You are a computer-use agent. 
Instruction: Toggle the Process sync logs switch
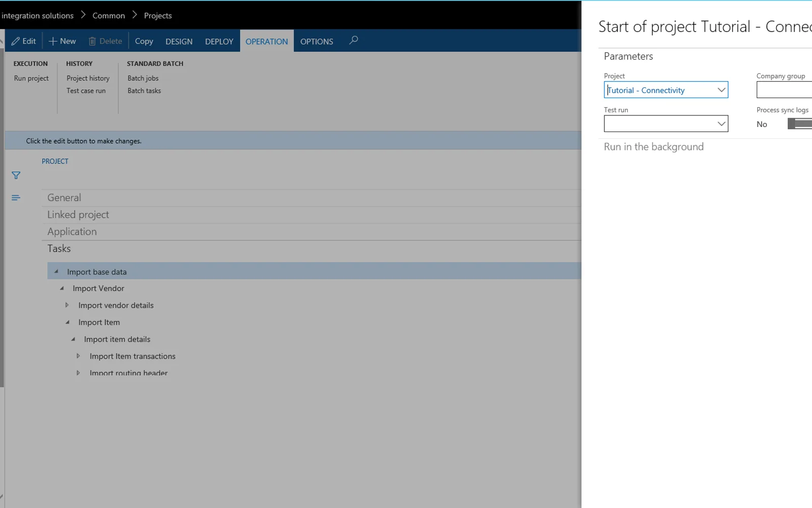800,123
